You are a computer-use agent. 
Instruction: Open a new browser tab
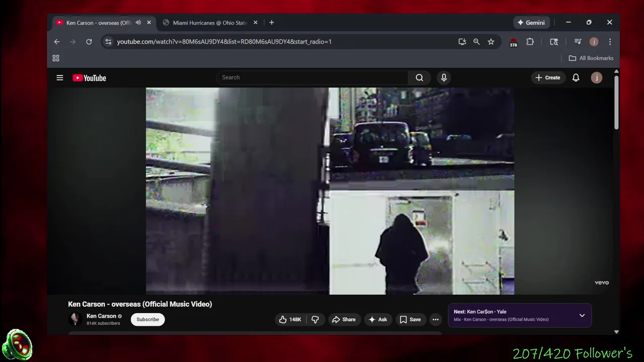point(272,23)
